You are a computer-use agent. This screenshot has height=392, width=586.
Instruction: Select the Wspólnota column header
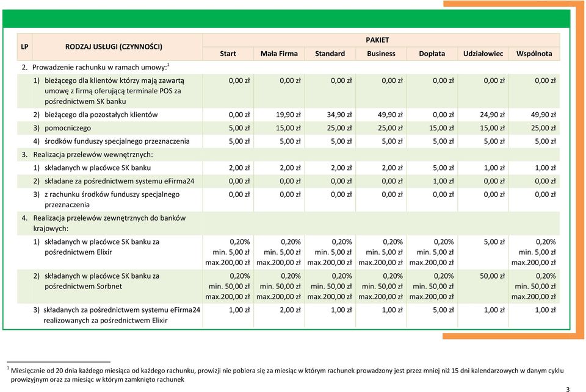click(x=534, y=54)
